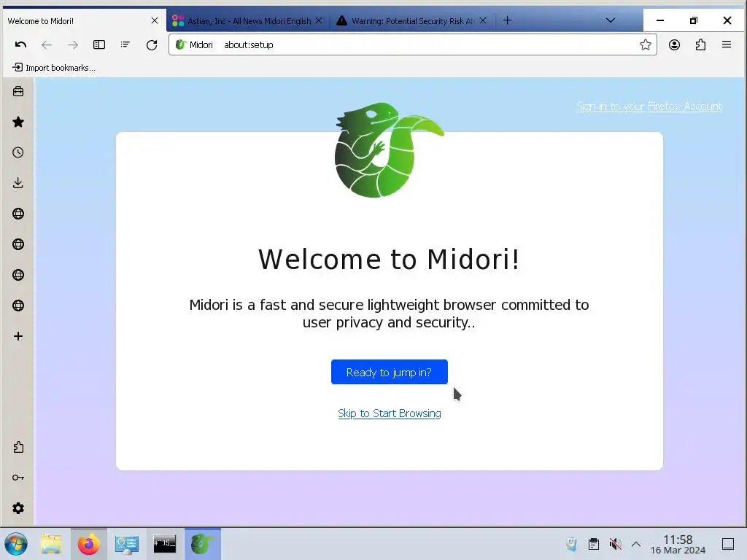747x560 pixels.
Task: Bookmark this page with the star
Action: click(x=646, y=44)
